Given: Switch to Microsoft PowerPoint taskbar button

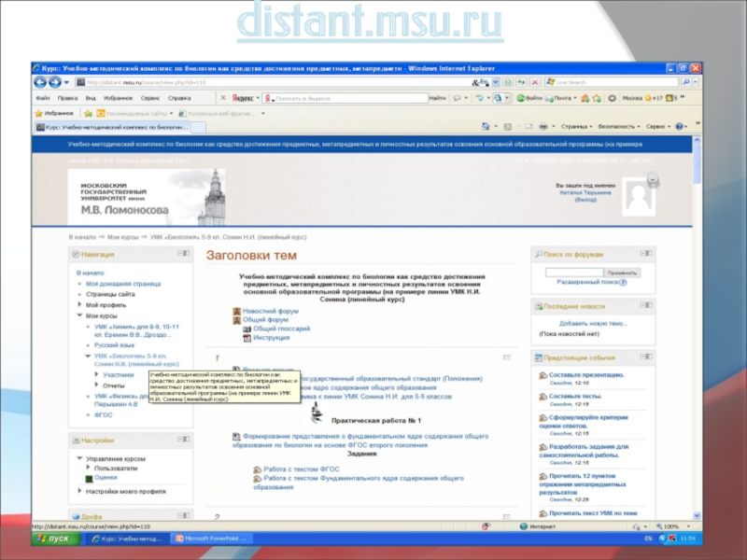Looking at the screenshot, I should tap(211, 539).
